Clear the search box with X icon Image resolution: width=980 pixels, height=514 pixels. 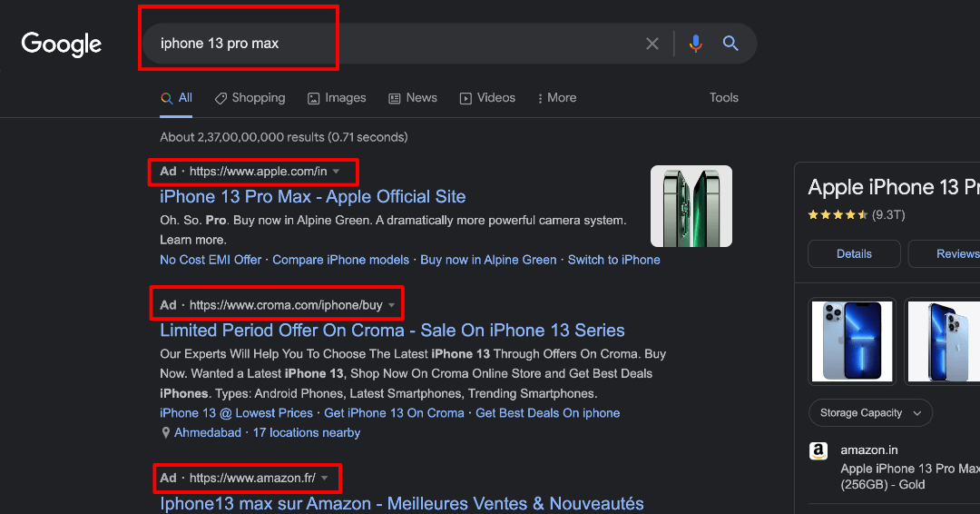pyautogui.click(x=652, y=44)
